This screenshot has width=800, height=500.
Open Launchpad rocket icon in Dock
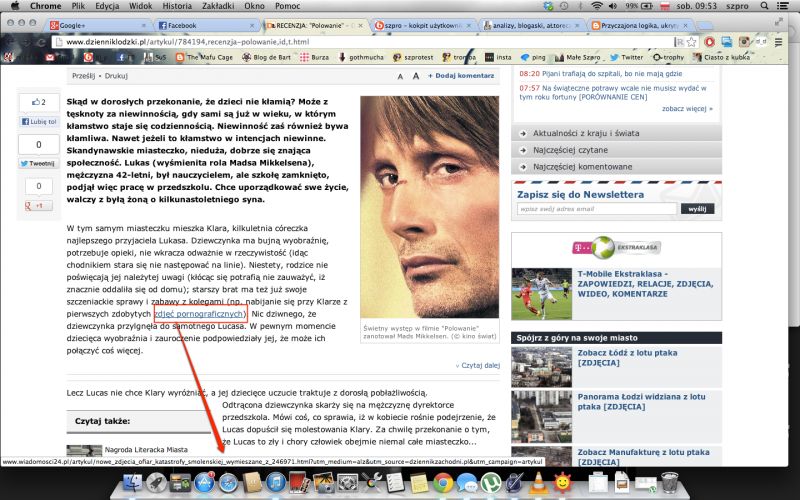click(x=157, y=483)
